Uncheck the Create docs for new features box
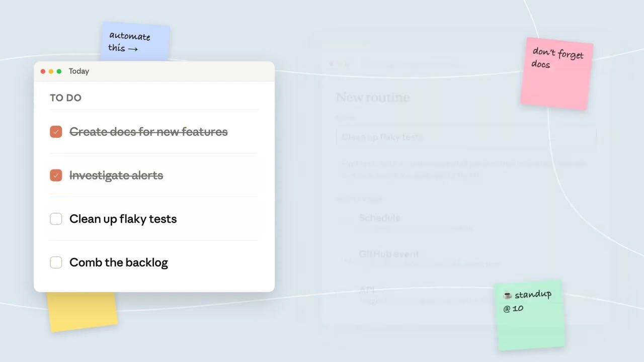This screenshot has width=644, height=362. tap(56, 132)
